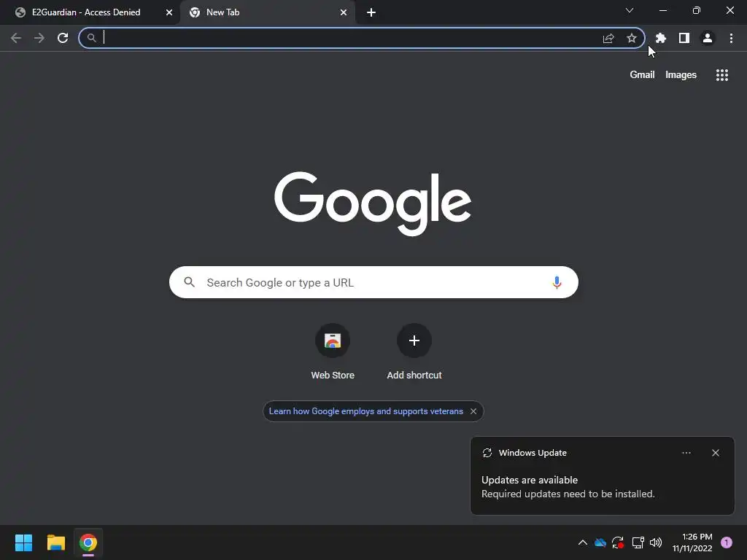Click the Windows Update notification title
Viewport: 747px width, 560px height.
point(533,453)
